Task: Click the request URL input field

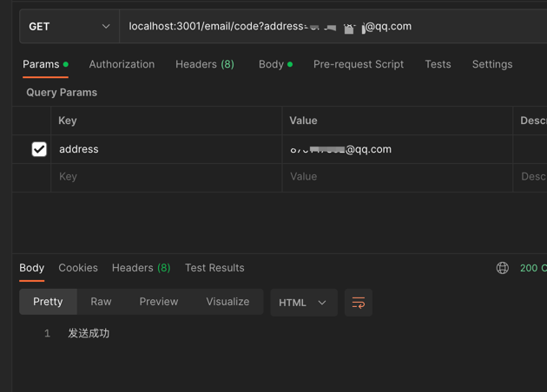Action: click(330, 27)
